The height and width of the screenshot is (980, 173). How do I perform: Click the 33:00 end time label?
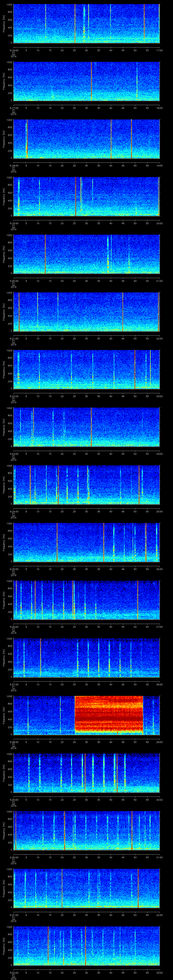coord(159,972)
